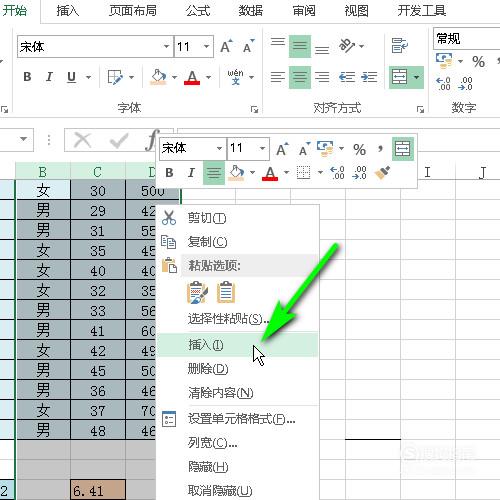The height and width of the screenshot is (500, 500).
Task: Toggle middle align in ribbon
Action: tap(300, 46)
